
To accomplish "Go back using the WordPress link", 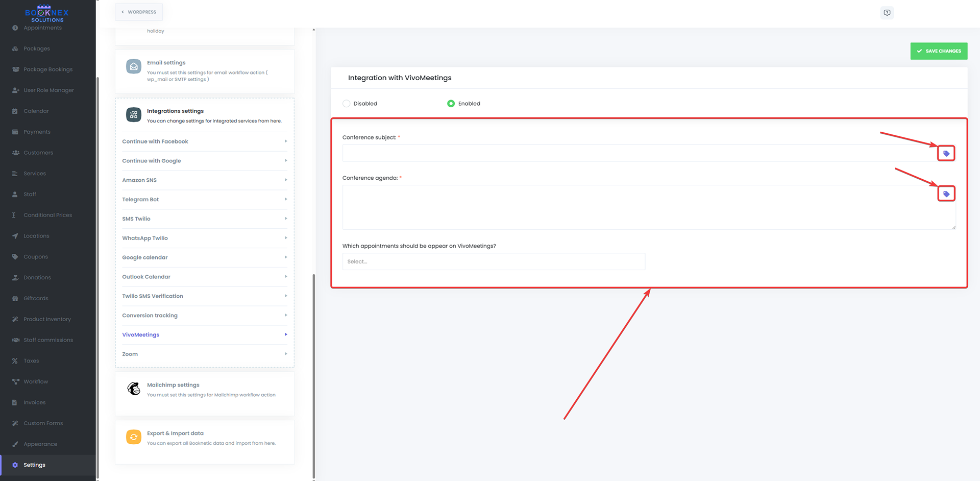I will point(138,11).
